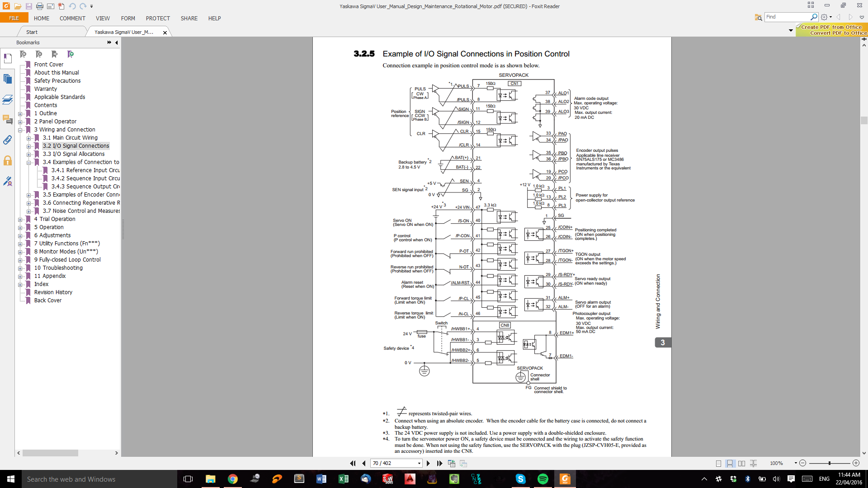Select continuous page view mode
868x488 pixels.
tap(730, 463)
